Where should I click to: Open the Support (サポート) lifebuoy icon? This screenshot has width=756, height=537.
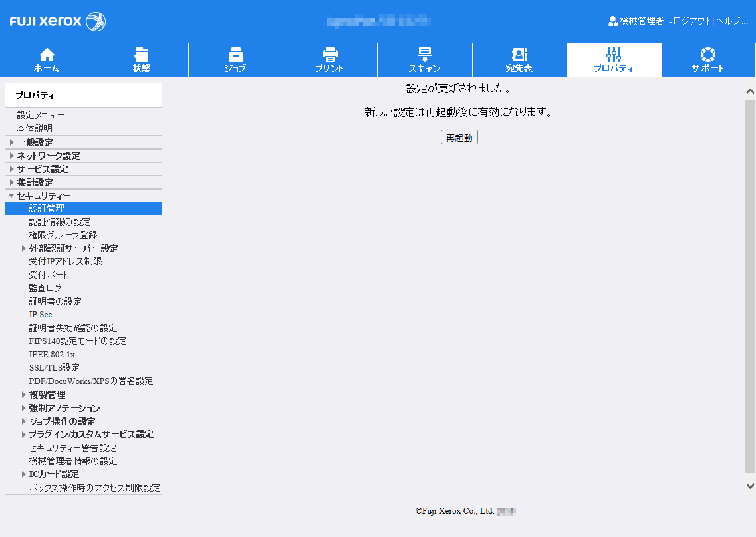707,55
